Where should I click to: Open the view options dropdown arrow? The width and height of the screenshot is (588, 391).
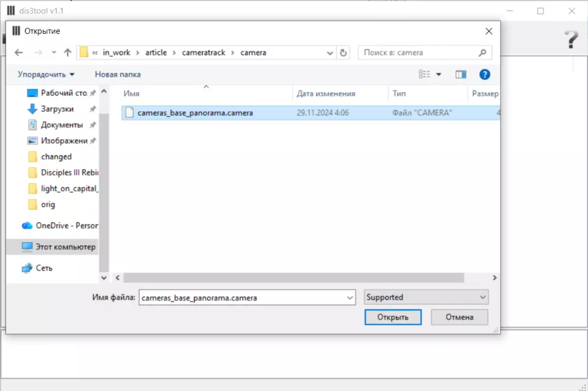click(x=438, y=74)
